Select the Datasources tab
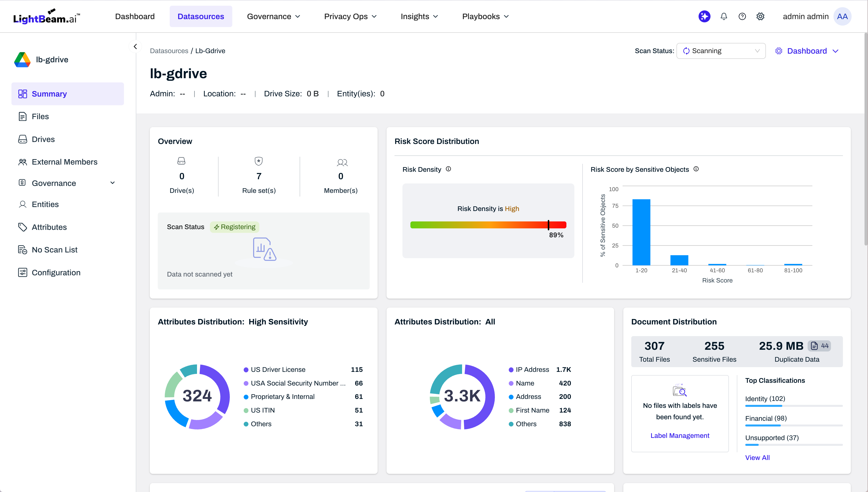The image size is (868, 492). pos(201,17)
